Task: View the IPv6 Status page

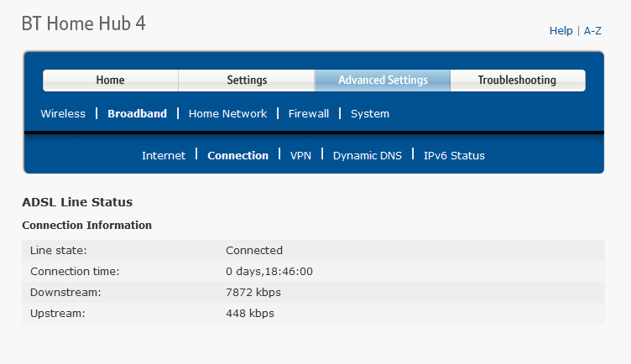Action: pyautogui.click(x=454, y=156)
